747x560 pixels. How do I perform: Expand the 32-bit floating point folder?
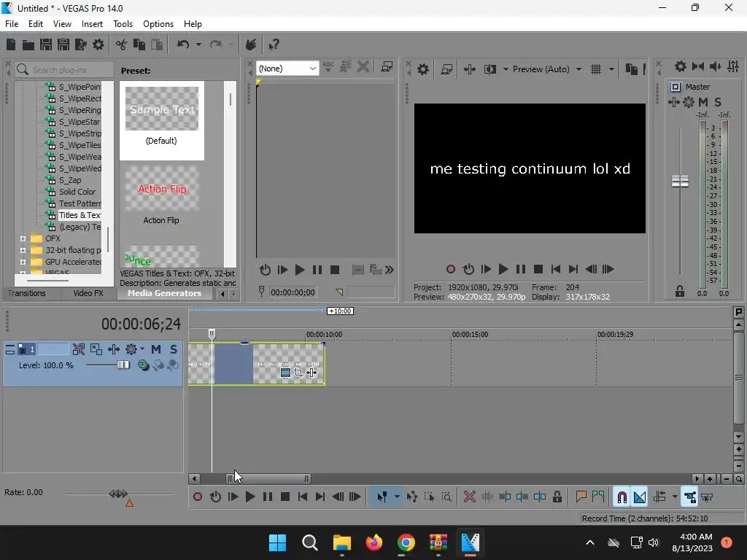[x=23, y=251]
